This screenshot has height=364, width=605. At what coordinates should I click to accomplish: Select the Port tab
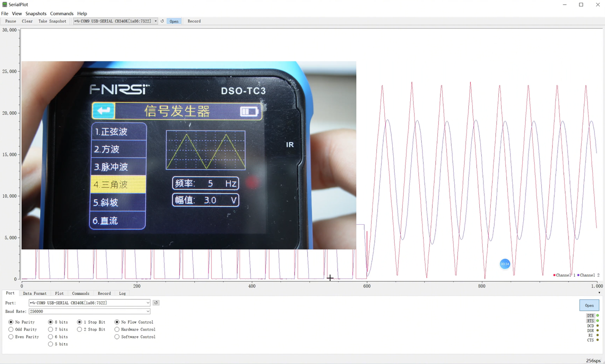click(x=10, y=293)
